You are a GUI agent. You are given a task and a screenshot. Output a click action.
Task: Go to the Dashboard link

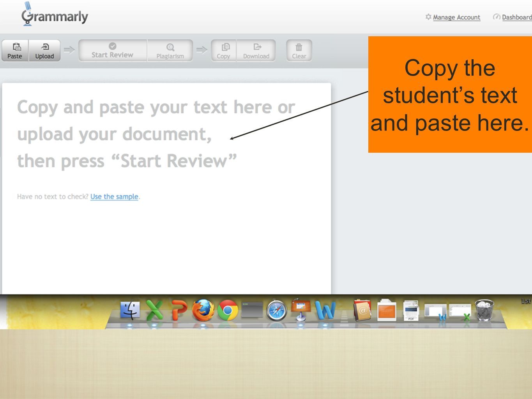tap(517, 17)
